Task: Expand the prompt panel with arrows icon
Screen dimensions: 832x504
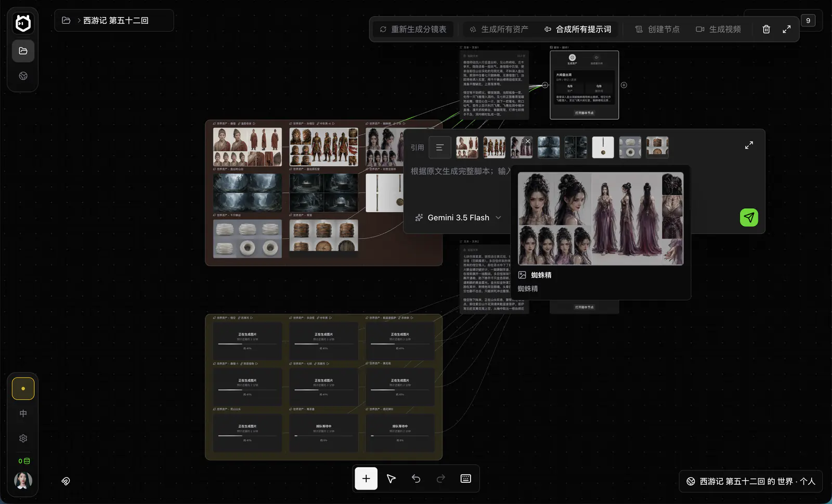Action: [x=749, y=145]
